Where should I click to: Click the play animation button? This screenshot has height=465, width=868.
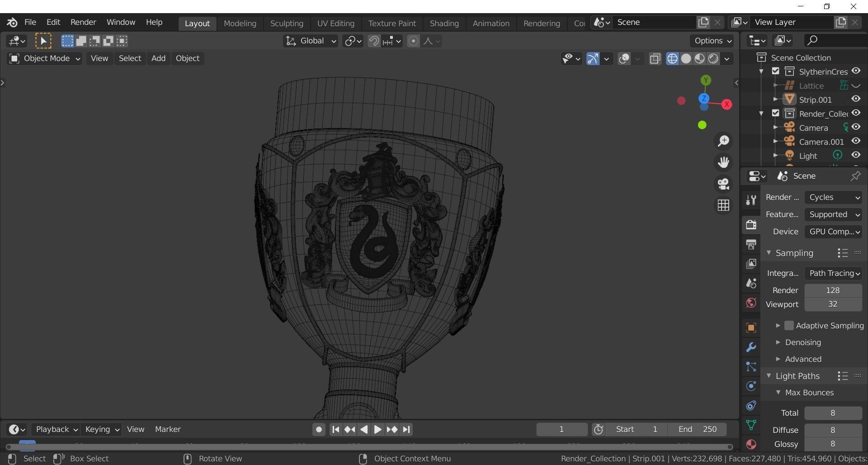[378, 430]
